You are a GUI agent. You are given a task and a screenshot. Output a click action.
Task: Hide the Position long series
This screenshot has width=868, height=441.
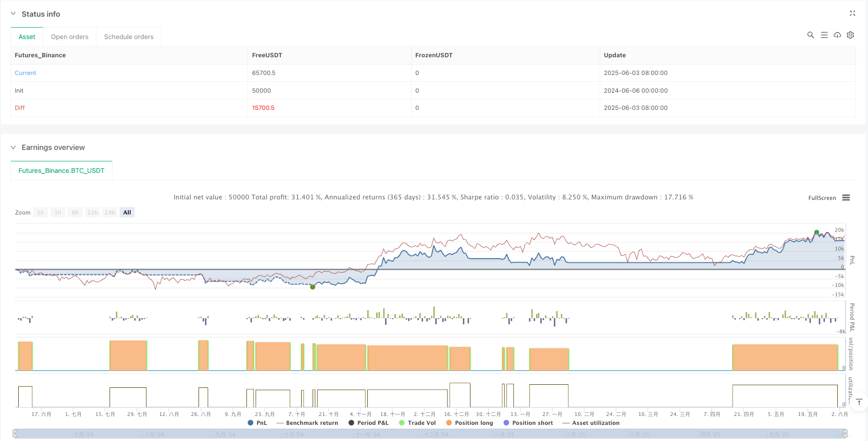tap(469, 423)
